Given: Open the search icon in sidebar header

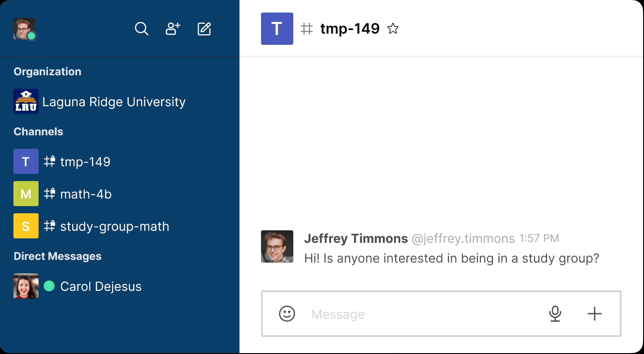Looking at the screenshot, I should pos(141,29).
